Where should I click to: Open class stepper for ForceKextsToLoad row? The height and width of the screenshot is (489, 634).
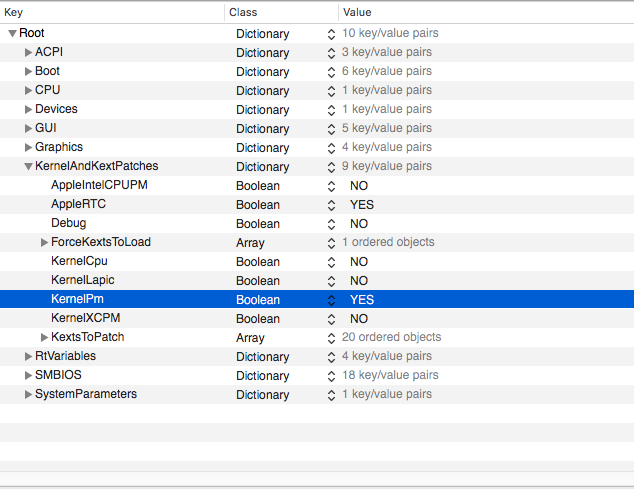pyautogui.click(x=331, y=243)
